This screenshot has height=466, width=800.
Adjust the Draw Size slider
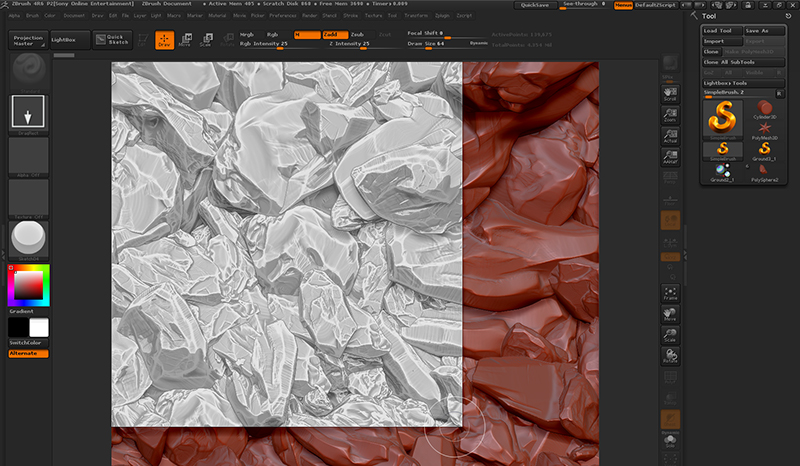point(437,44)
